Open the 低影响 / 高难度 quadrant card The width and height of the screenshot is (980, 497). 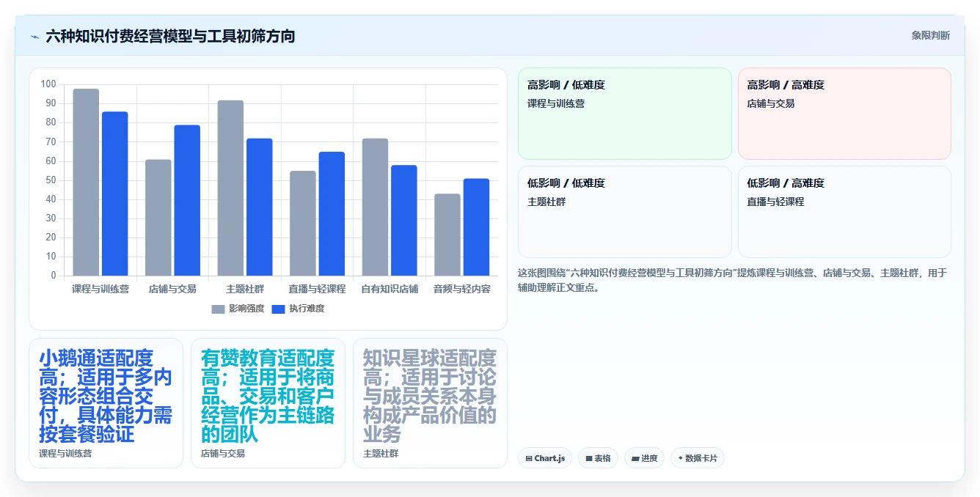click(844, 212)
